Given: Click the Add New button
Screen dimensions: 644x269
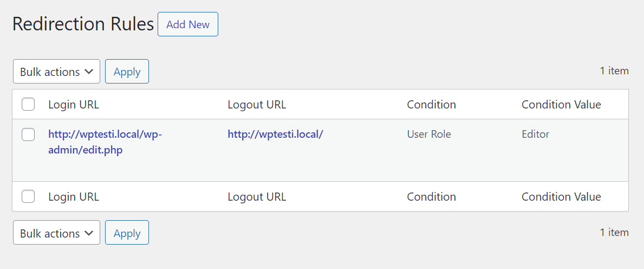Looking at the screenshot, I should click(x=187, y=24).
